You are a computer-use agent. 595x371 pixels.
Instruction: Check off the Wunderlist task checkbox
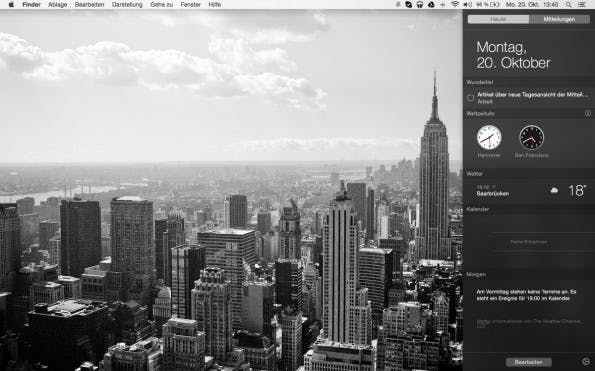pyautogui.click(x=471, y=98)
